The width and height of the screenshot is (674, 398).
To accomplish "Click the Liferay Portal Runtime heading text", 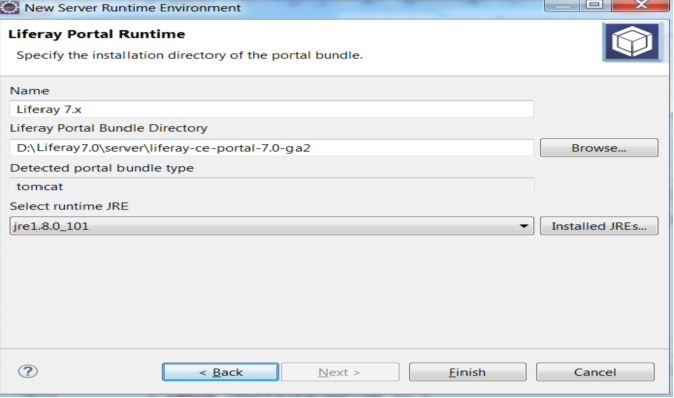I will pos(97,34).
